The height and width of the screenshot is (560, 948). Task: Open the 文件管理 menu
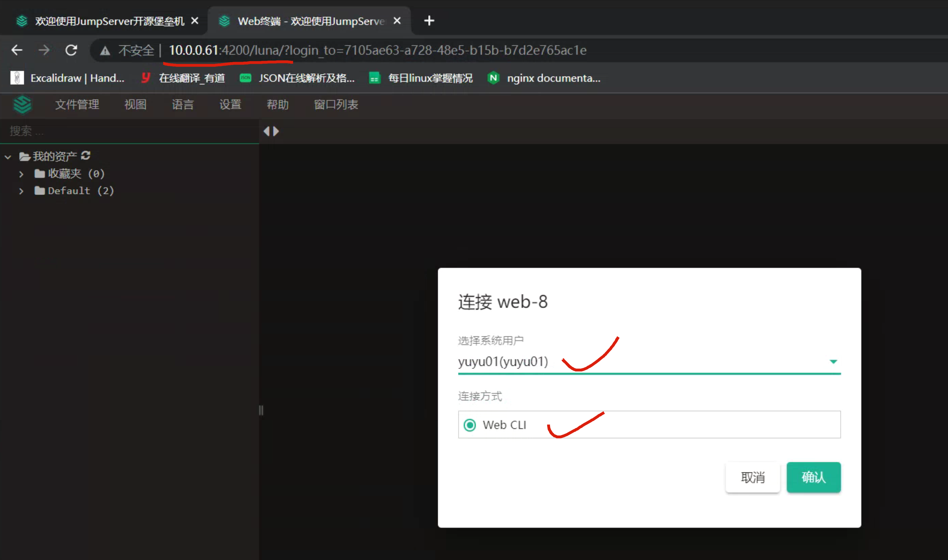coord(77,105)
